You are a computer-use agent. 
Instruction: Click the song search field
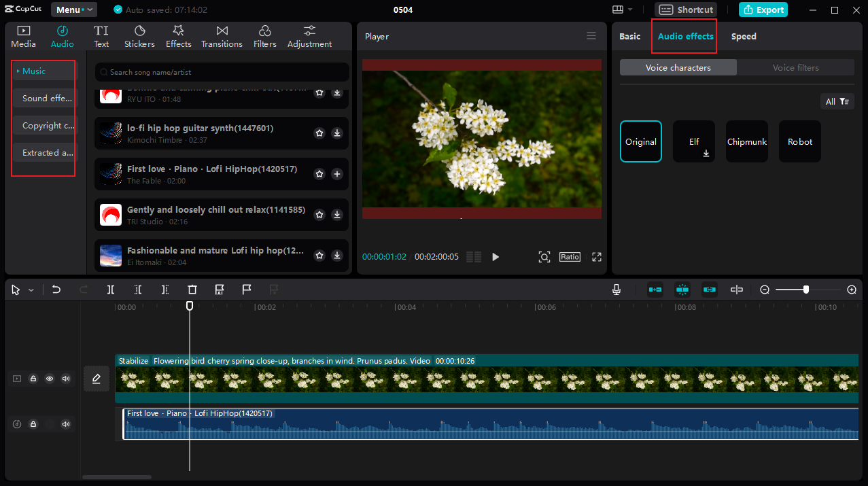click(x=222, y=72)
